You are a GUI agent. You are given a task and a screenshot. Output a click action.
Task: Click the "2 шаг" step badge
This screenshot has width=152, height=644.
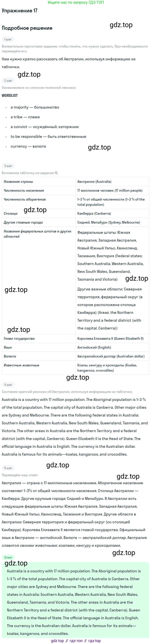[x=8, y=81]
